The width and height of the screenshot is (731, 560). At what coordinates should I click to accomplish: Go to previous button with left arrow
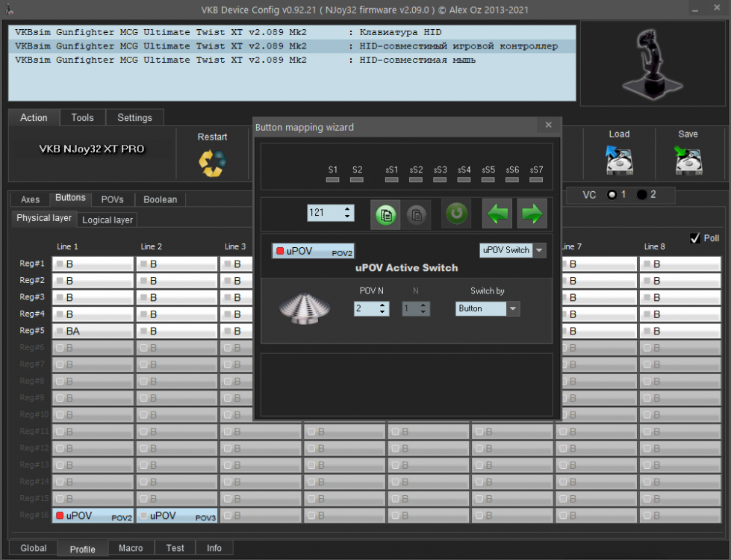tap(497, 214)
